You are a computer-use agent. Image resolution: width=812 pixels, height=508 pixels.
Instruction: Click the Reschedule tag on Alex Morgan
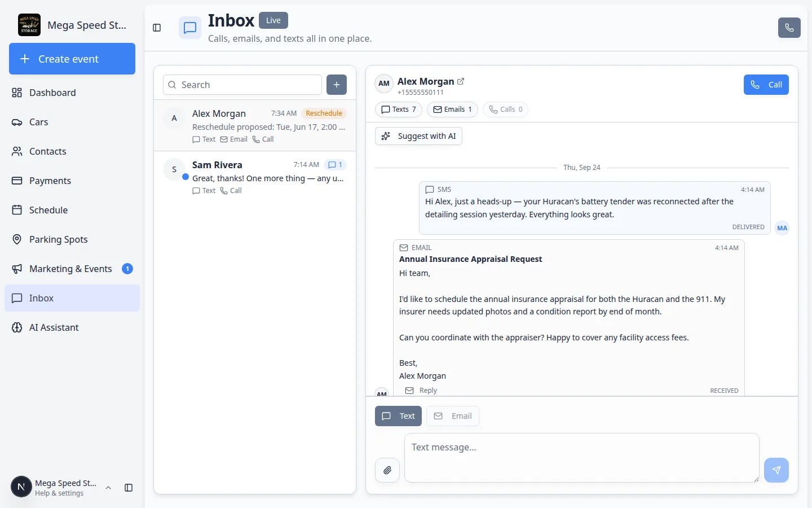[324, 113]
